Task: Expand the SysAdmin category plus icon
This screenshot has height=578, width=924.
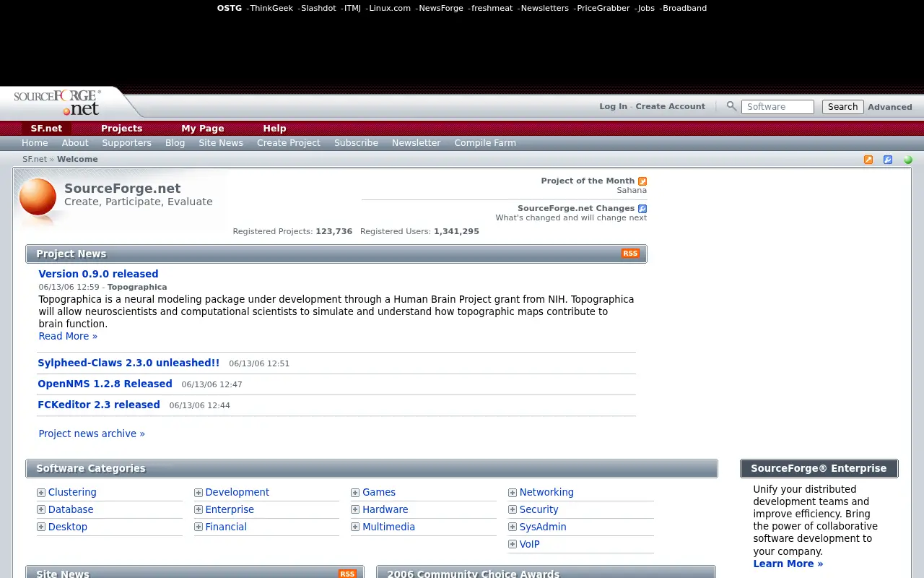Action: (x=513, y=527)
